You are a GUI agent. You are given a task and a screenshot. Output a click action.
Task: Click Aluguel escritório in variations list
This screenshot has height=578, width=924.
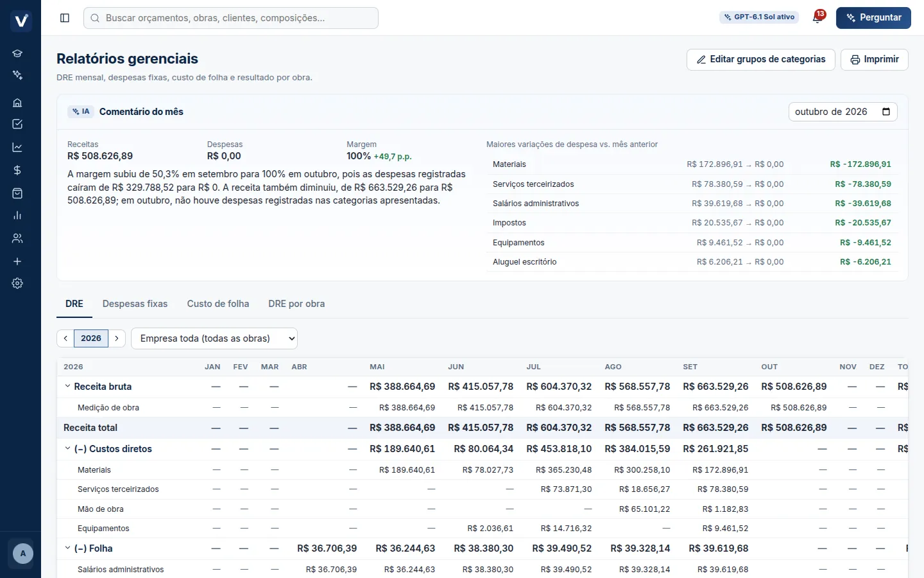point(525,262)
